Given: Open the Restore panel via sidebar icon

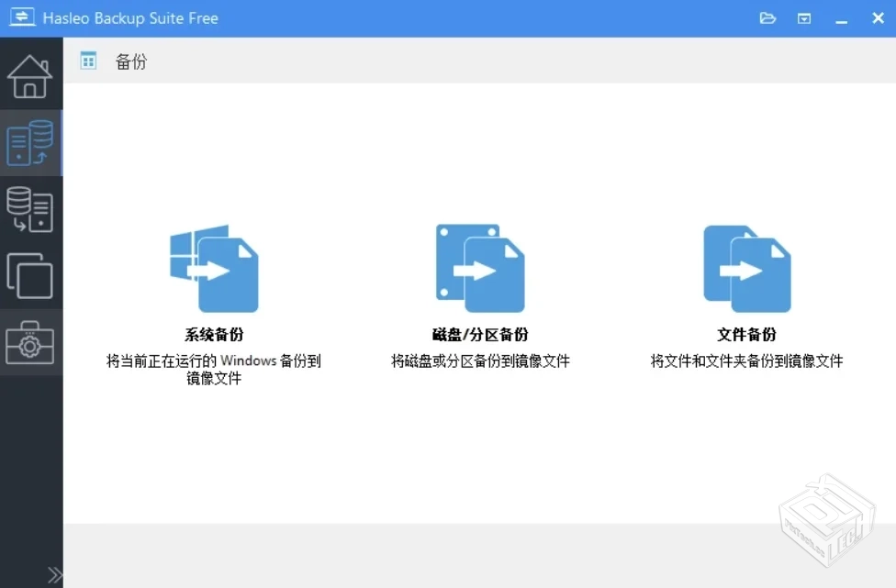Looking at the screenshot, I should [30, 210].
